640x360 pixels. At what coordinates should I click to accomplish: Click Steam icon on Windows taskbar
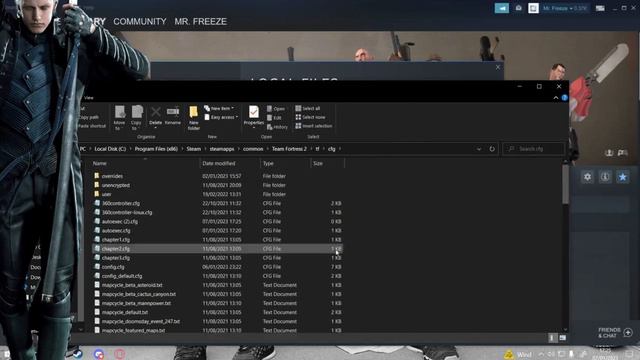pos(77,353)
